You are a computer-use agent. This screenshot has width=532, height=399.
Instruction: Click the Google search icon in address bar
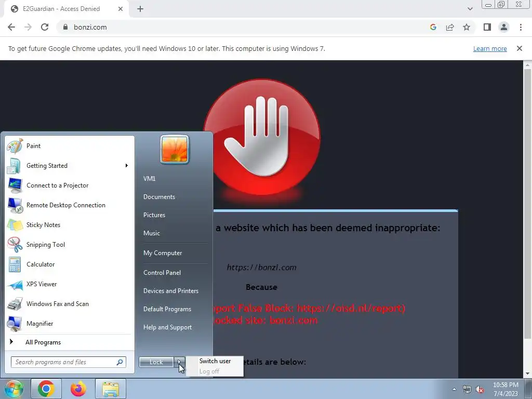433,27
